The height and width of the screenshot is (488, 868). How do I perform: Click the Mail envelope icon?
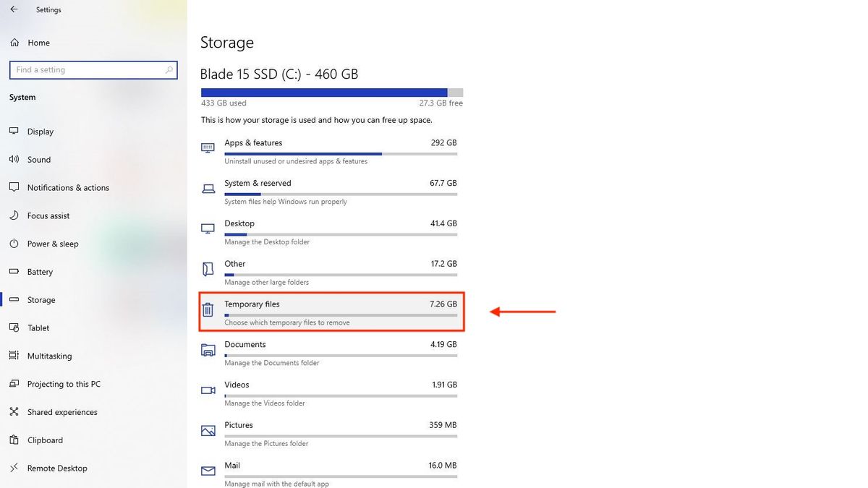[208, 470]
